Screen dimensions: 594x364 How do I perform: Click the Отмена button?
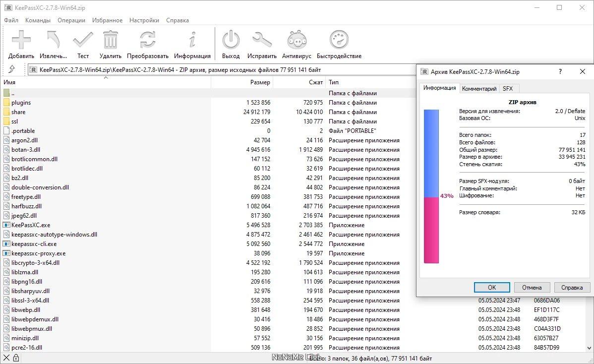[x=532, y=287]
